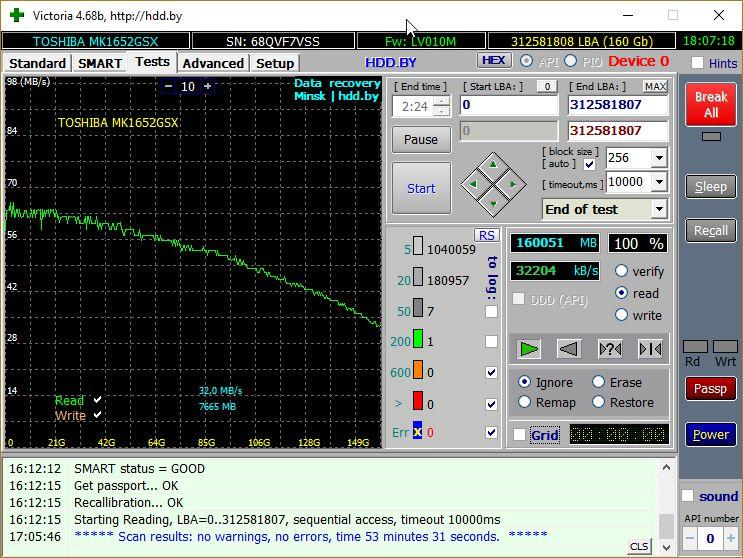Click the HEX view button
The width and height of the screenshot is (743, 558).
pyautogui.click(x=494, y=60)
